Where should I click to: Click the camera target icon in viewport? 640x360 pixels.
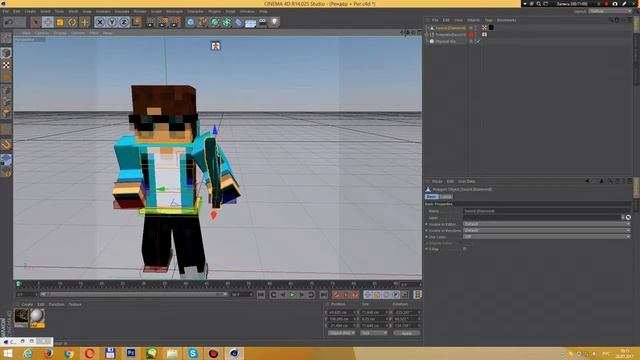216,46
